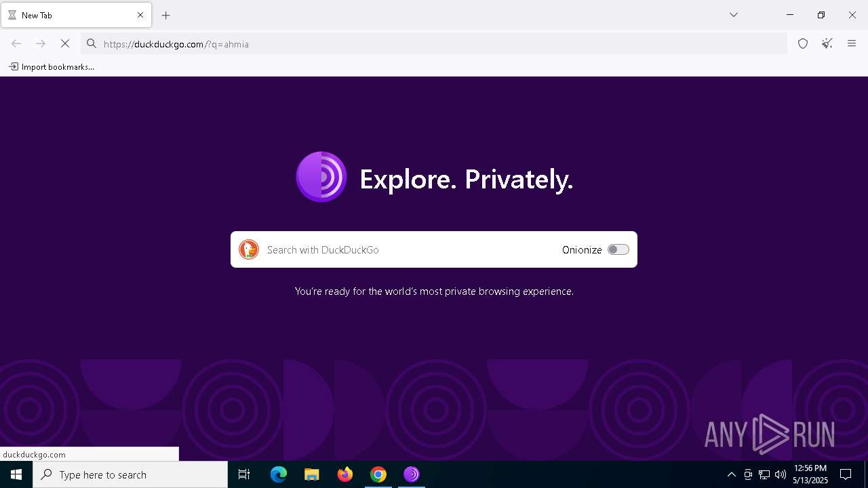Open the Windows Start menu
The width and height of the screenshot is (868, 488).
(x=16, y=474)
